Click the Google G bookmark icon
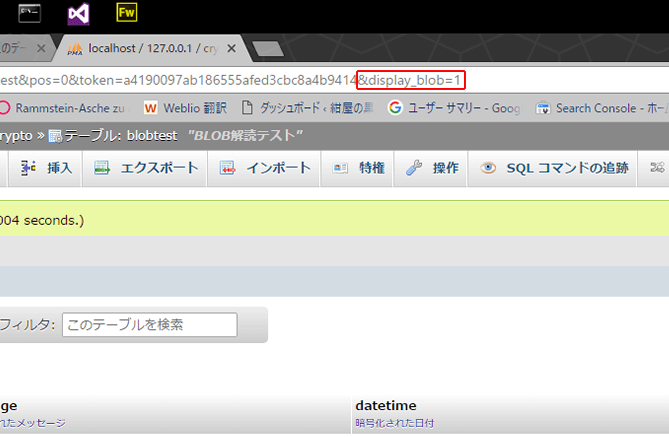This screenshot has height=437, width=669. pyautogui.click(x=395, y=108)
